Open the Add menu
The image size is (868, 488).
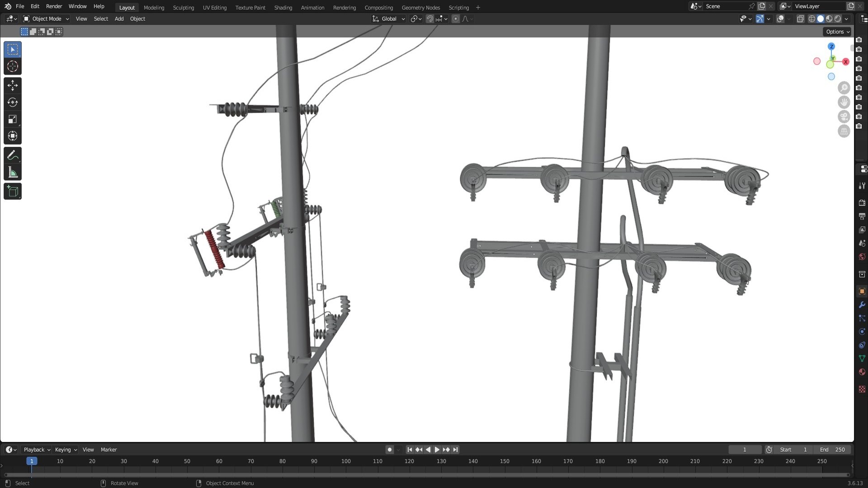point(119,19)
